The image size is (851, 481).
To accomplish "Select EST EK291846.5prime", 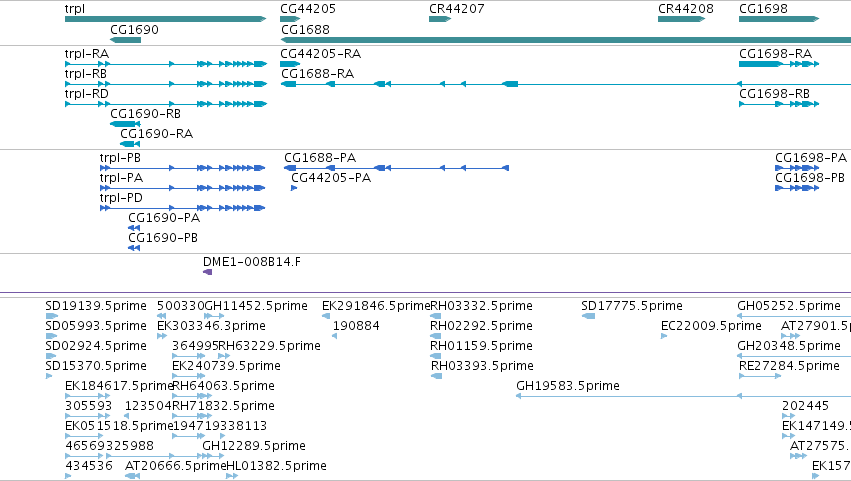I will 326,316.
